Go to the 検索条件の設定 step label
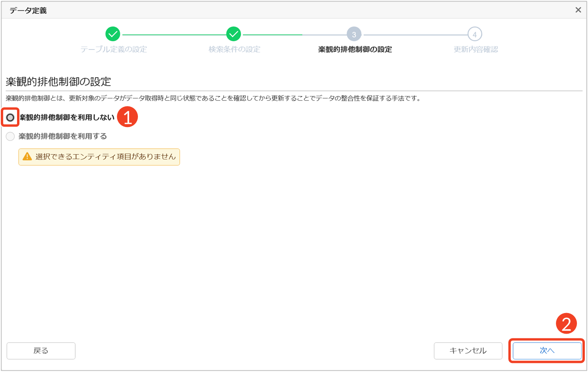This screenshot has width=588, height=374. click(234, 49)
